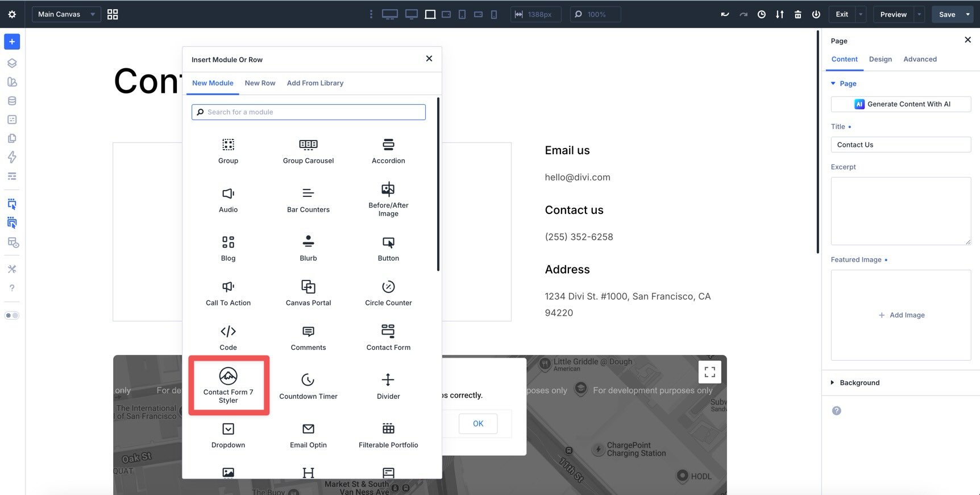The image size is (980, 495).
Task: Insert the Bar Counters module
Action: tap(308, 200)
